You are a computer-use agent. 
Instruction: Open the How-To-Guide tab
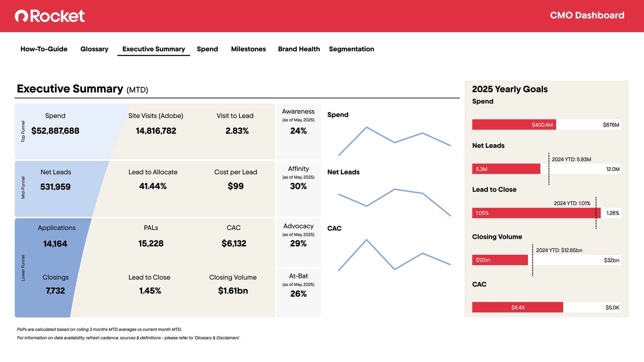coord(44,49)
